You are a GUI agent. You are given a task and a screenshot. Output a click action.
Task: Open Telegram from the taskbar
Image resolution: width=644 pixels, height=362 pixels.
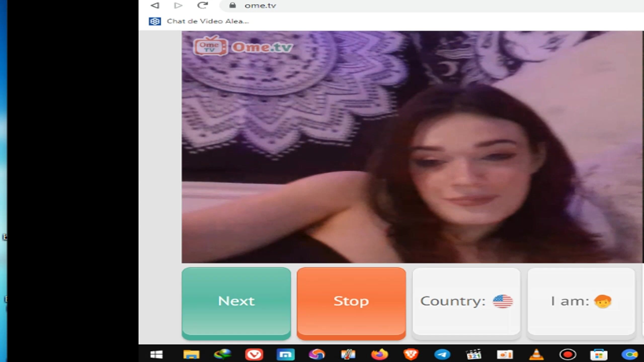pyautogui.click(x=442, y=355)
